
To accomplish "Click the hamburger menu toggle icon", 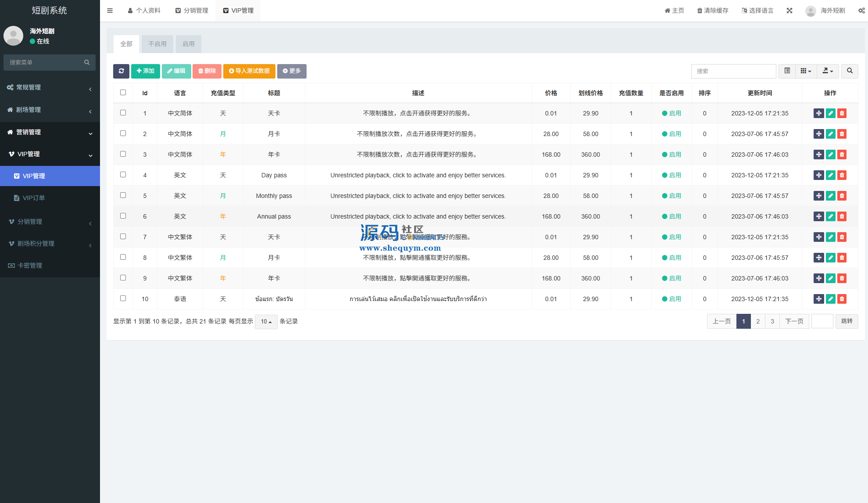I will [110, 11].
